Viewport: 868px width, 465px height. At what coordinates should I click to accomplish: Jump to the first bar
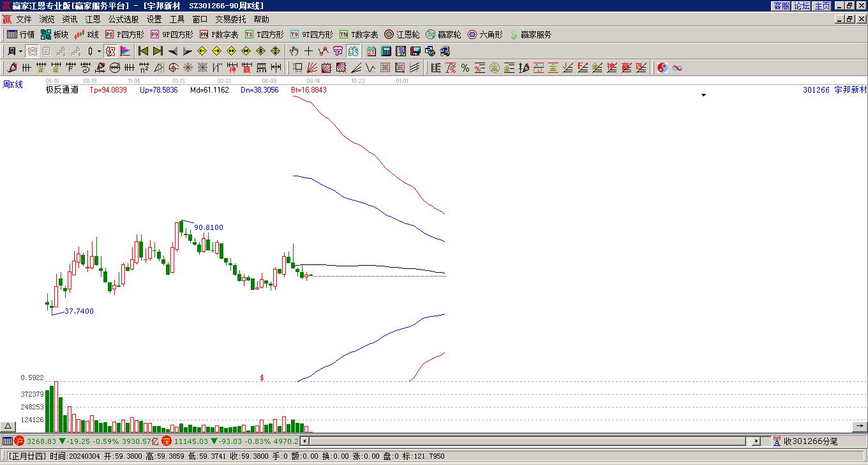pyautogui.click(x=144, y=51)
